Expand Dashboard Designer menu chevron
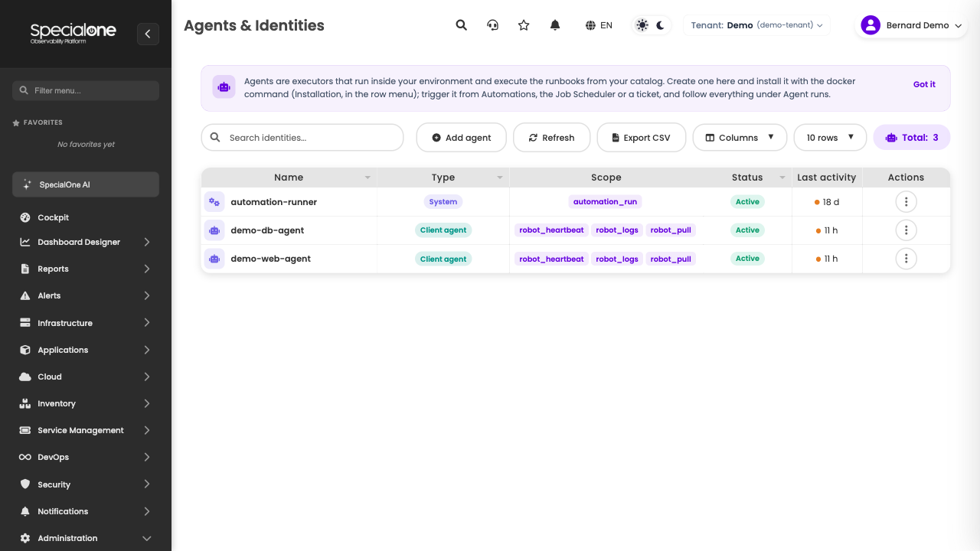980x551 pixels. (x=146, y=242)
